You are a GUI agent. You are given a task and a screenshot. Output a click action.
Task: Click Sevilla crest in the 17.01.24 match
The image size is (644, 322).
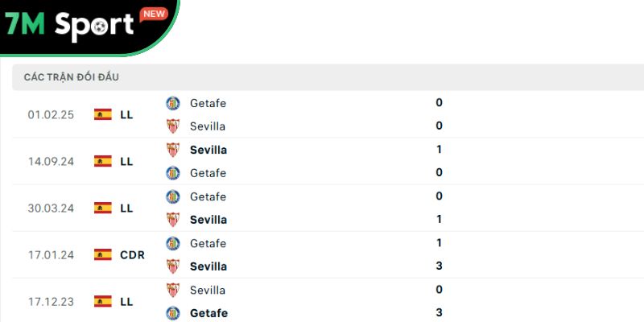tap(173, 266)
